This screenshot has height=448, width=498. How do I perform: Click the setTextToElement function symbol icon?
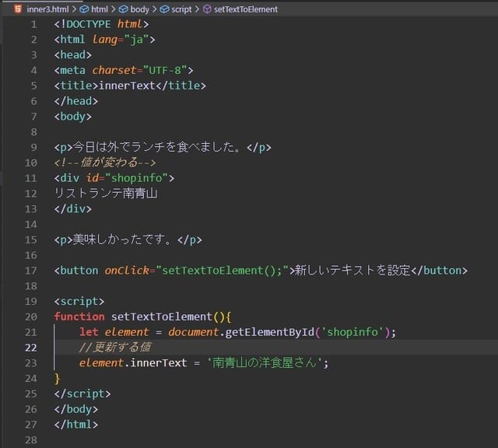[206, 9]
